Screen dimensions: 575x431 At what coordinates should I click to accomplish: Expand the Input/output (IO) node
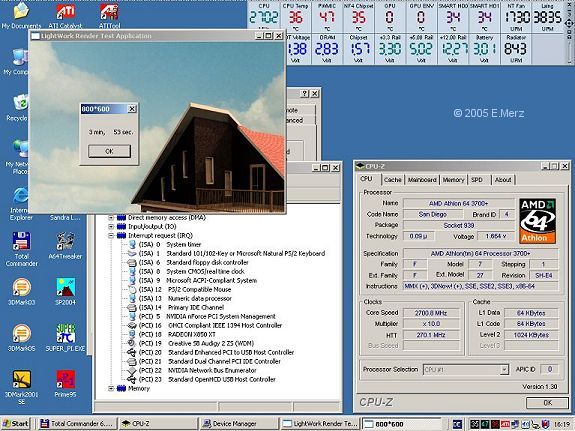(x=111, y=227)
